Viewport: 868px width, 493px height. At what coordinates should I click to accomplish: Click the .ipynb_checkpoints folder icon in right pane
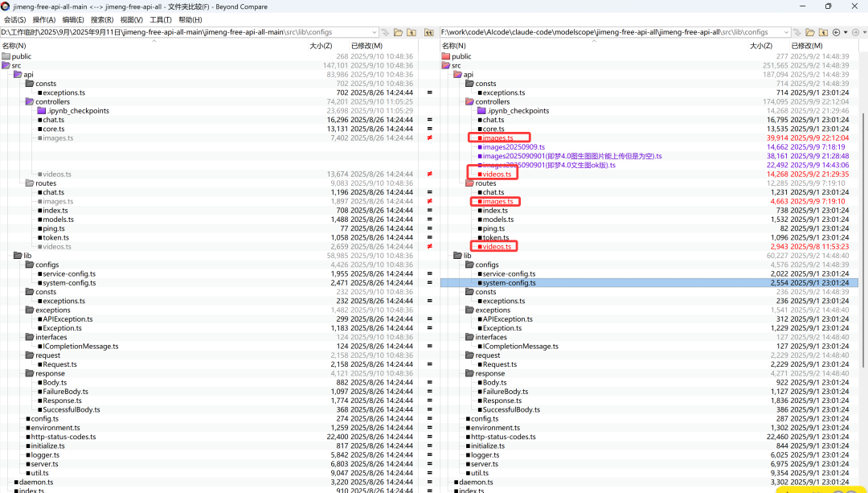pos(481,111)
